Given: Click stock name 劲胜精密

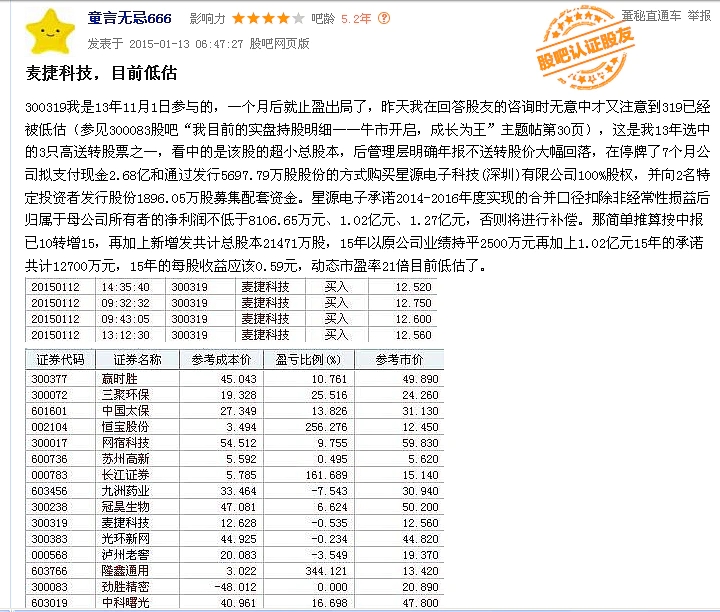Looking at the screenshot, I should pyautogui.click(x=125, y=587).
